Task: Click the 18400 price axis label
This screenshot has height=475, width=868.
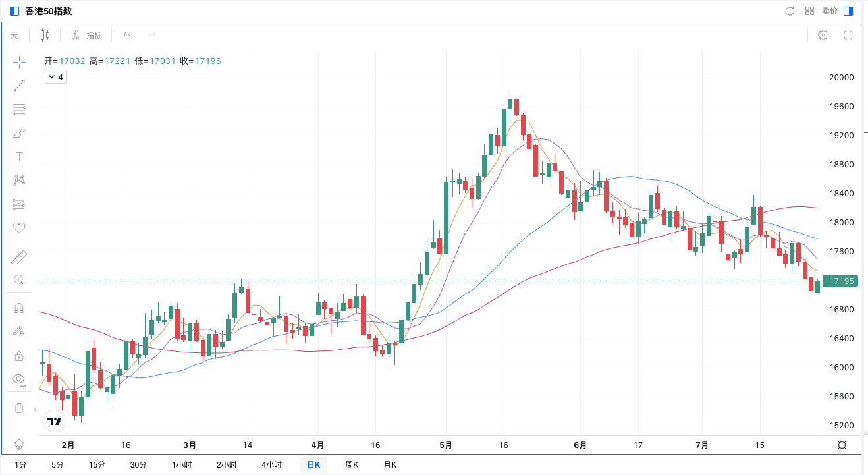Action: click(x=842, y=194)
